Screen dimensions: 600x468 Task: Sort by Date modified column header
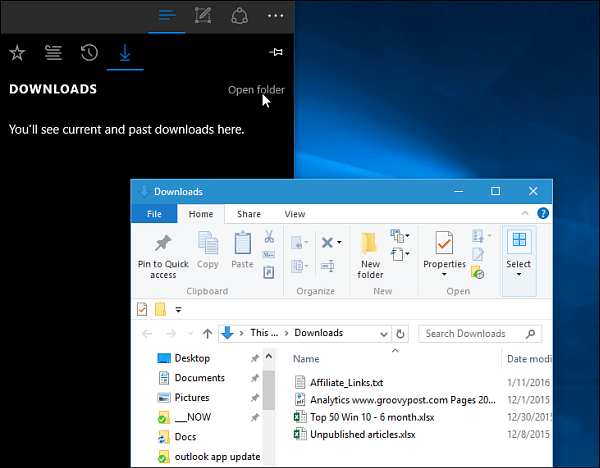pos(528,359)
